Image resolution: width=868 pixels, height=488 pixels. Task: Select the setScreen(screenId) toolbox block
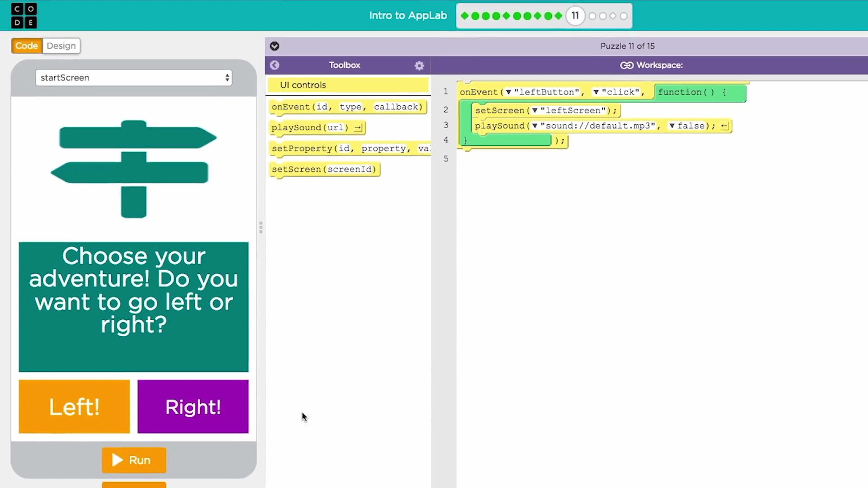tap(324, 169)
